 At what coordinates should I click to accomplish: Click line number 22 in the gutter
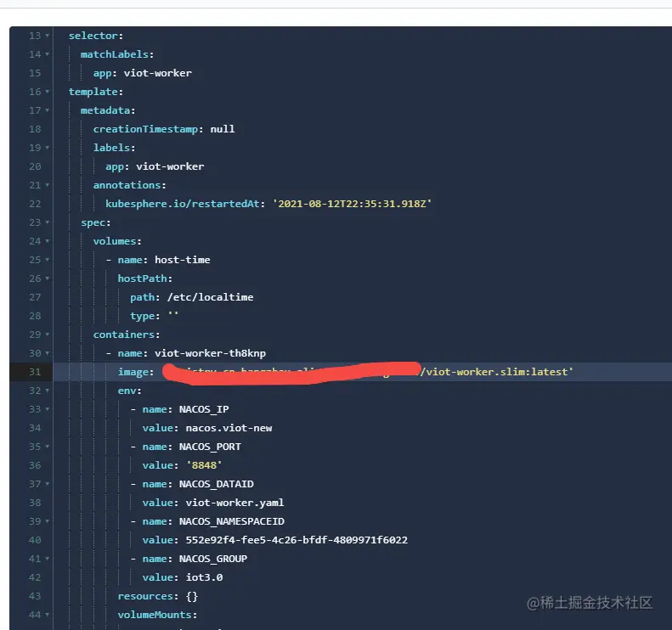pos(35,204)
